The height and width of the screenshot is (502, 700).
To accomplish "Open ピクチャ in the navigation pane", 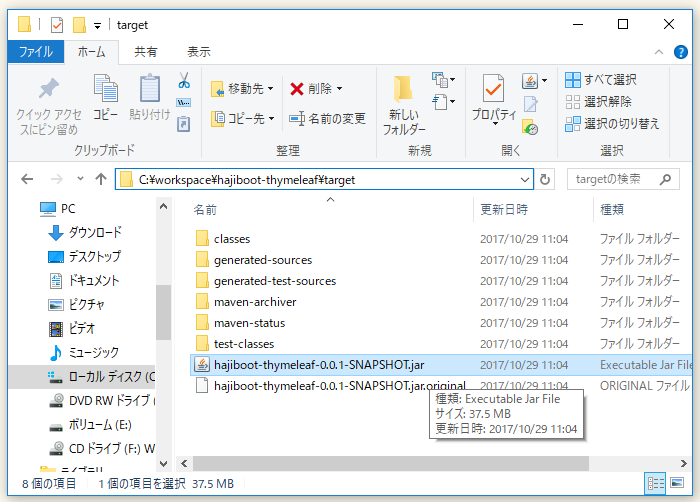I will point(76,305).
